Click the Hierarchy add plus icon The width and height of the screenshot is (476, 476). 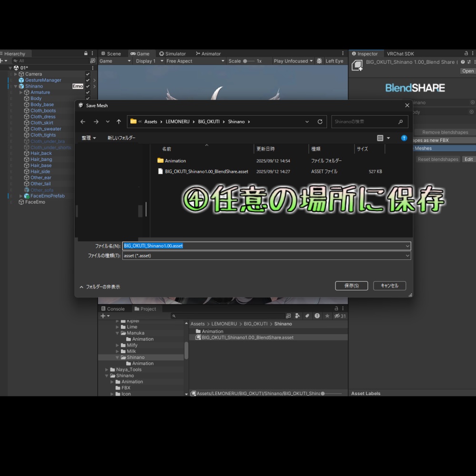click(x=1, y=61)
